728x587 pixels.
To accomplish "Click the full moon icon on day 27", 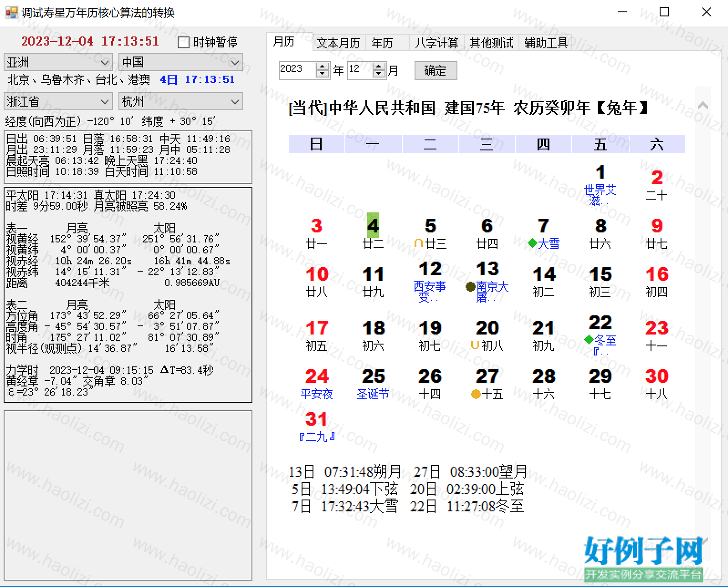I will coord(476,394).
